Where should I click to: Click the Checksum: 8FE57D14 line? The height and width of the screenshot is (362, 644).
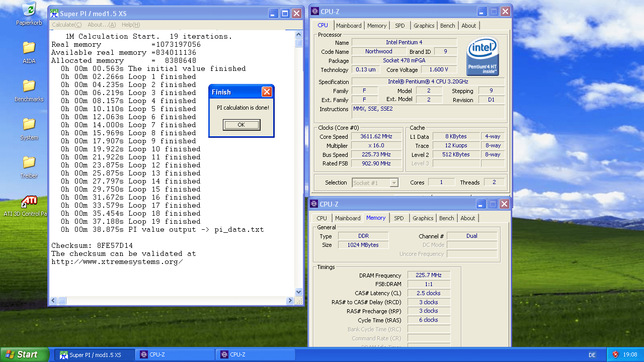[92, 246]
